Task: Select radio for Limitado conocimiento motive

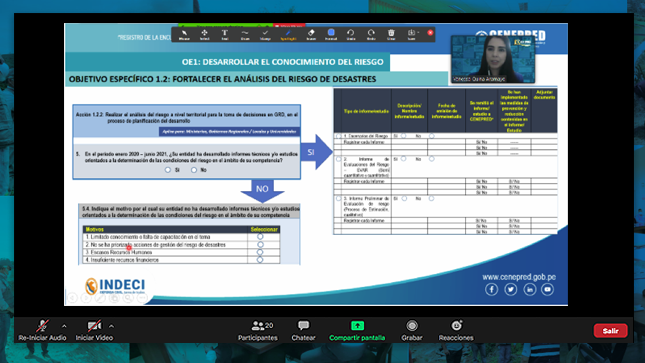Action: click(x=260, y=237)
